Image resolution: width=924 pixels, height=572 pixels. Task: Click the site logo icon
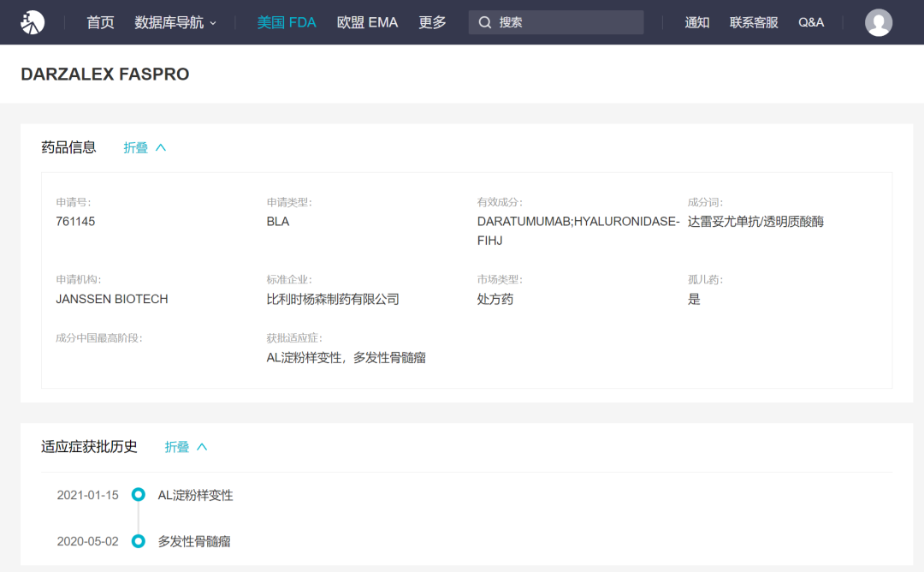[x=33, y=22]
